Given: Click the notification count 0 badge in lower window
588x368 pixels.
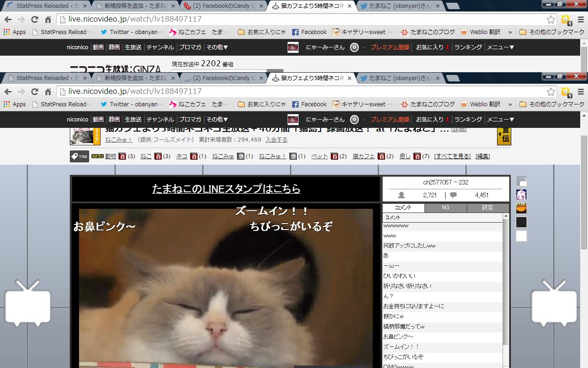Looking at the screenshot, I should [354, 120].
